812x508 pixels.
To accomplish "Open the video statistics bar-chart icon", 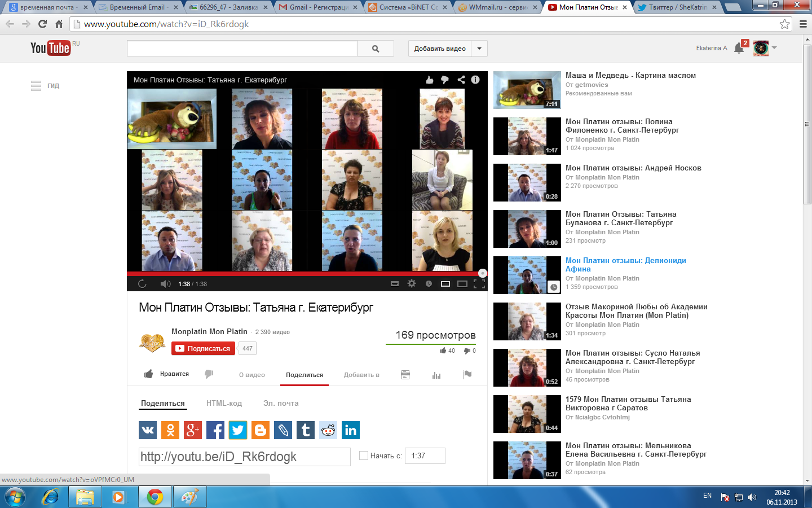I will coord(436,375).
